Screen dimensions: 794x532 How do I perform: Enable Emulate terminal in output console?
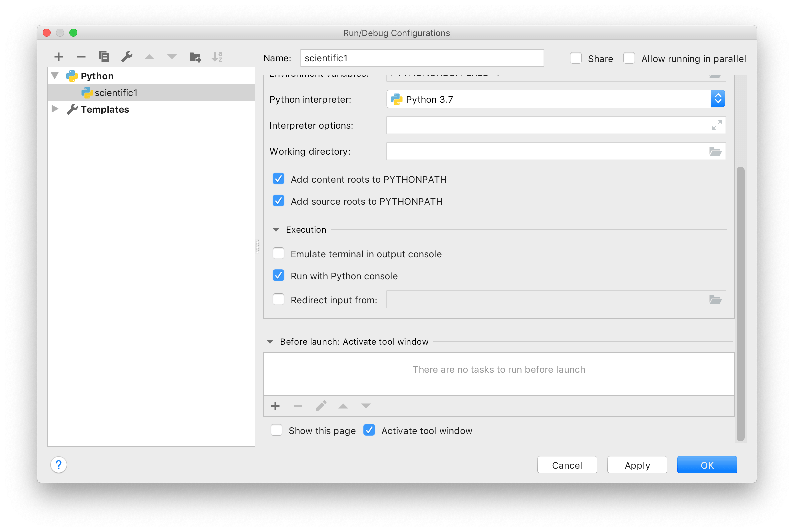click(x=279, y=254)
